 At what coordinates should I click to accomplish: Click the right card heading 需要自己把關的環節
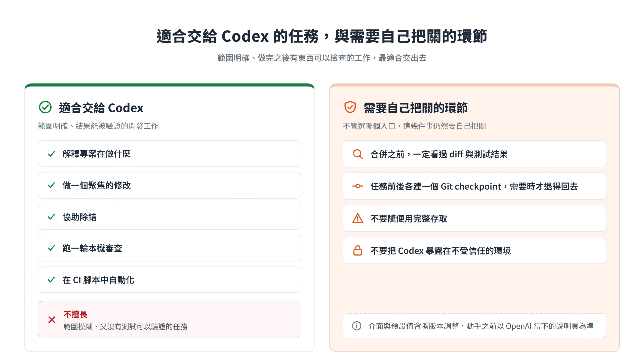pos(416,108)
